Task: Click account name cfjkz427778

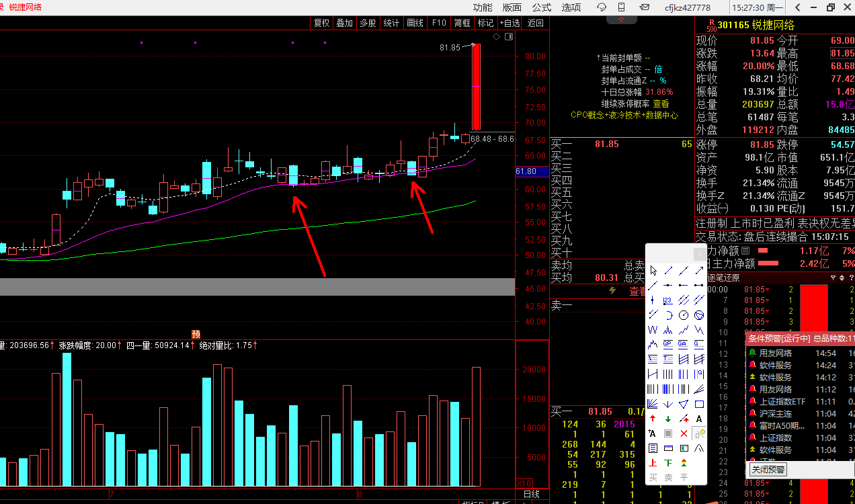Action: coord(687,7)
